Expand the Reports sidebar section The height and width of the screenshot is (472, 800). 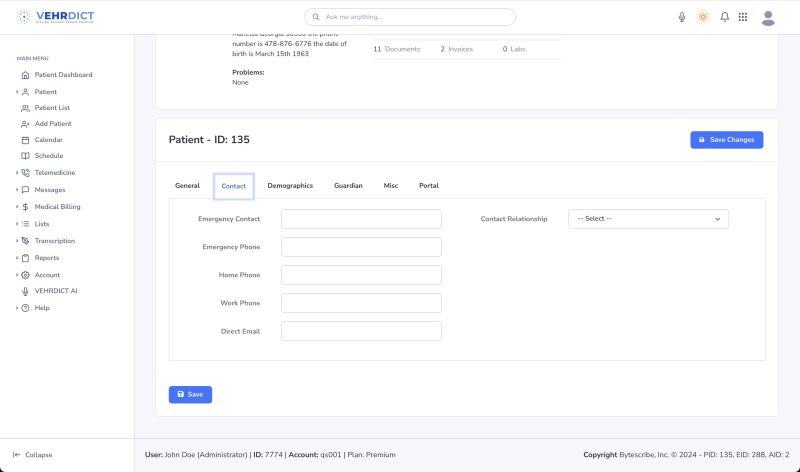(x=46, y=258)
